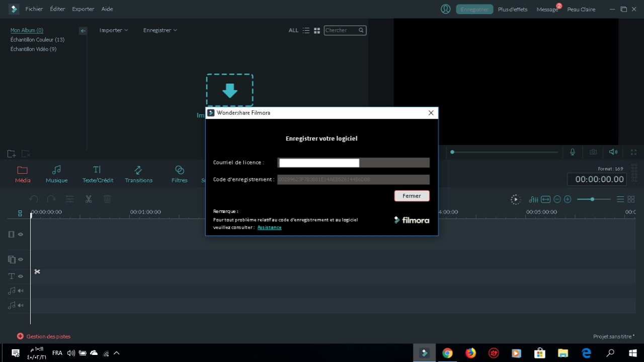
Task: Click the search magnifier icon
Action: coord(361,30)
